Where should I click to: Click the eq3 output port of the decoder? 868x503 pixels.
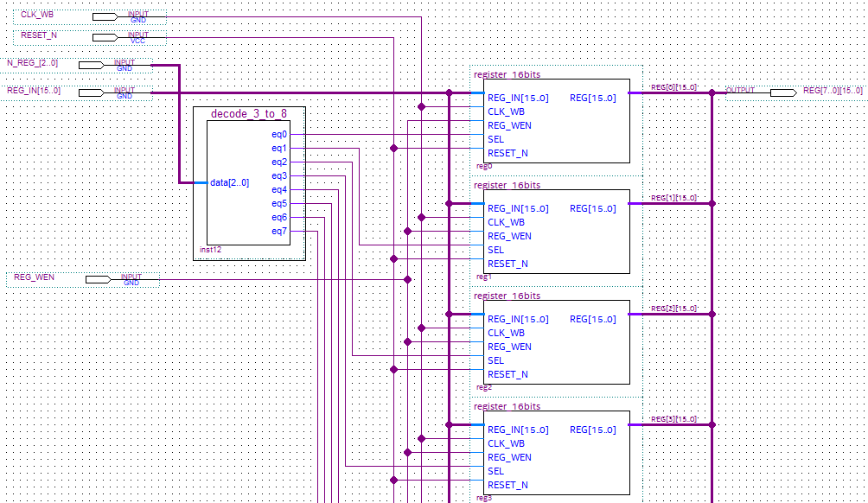(x=279, y=176)
